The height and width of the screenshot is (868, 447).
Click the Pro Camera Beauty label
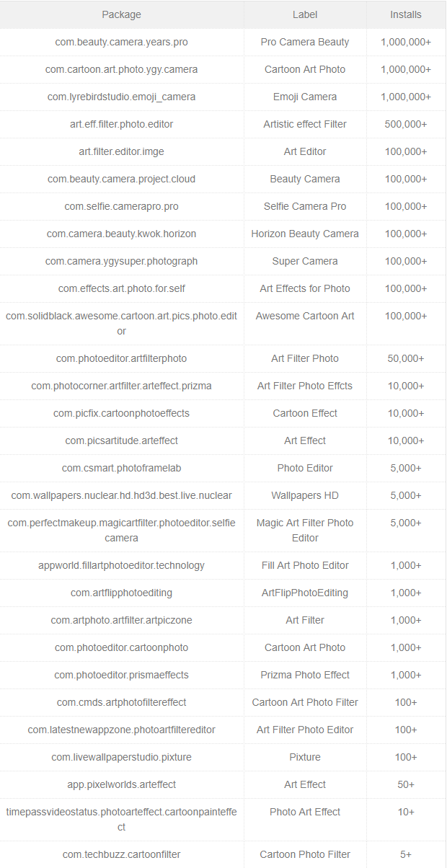click(x=305, y=42)
